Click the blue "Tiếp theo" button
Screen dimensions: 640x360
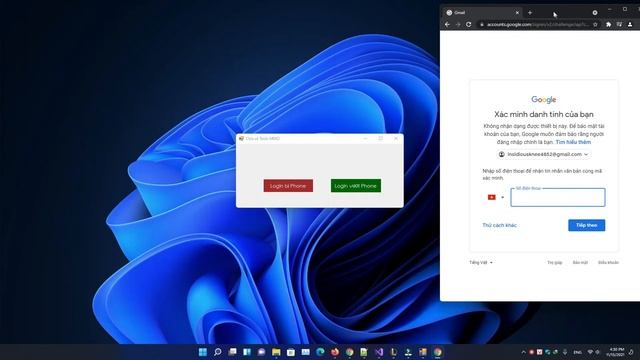(x=587, y=225)
